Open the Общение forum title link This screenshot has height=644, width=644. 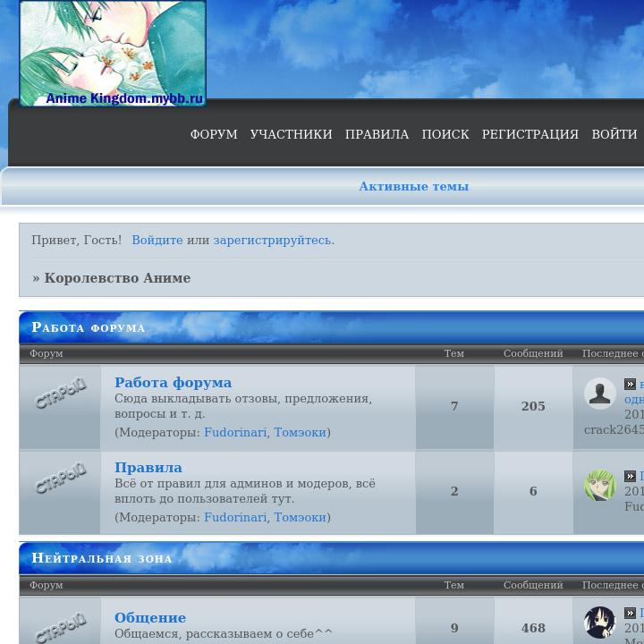click(x=150, y=618)
